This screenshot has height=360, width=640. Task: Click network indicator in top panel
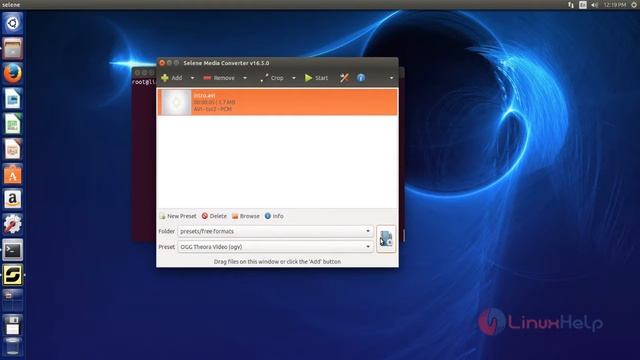tap(571, 5)
